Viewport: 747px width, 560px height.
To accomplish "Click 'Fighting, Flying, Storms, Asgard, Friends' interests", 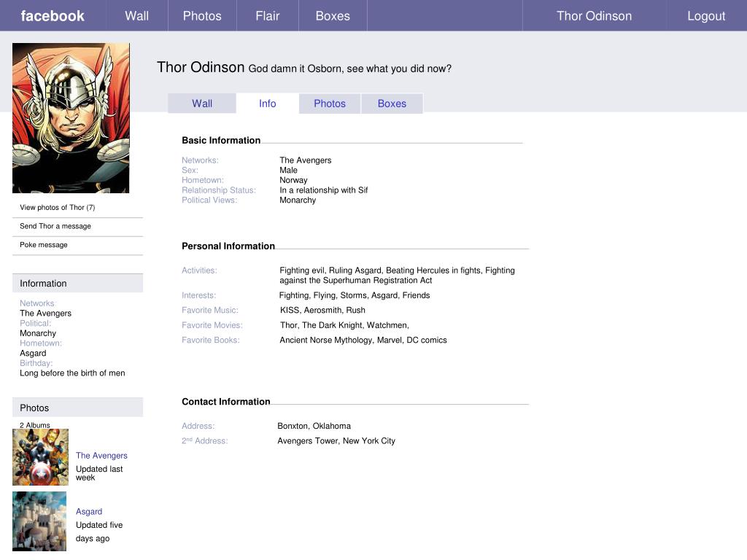I will click(355, 295).
